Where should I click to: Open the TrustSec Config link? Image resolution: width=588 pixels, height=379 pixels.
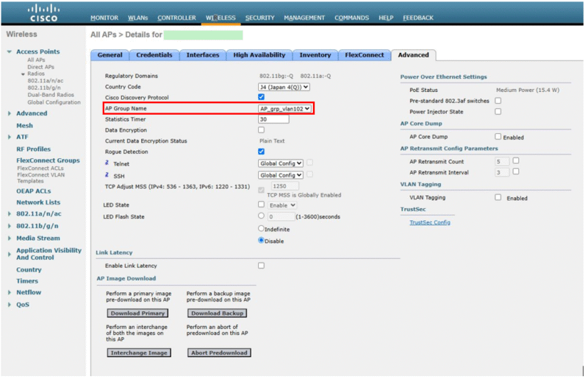point(430,223)
